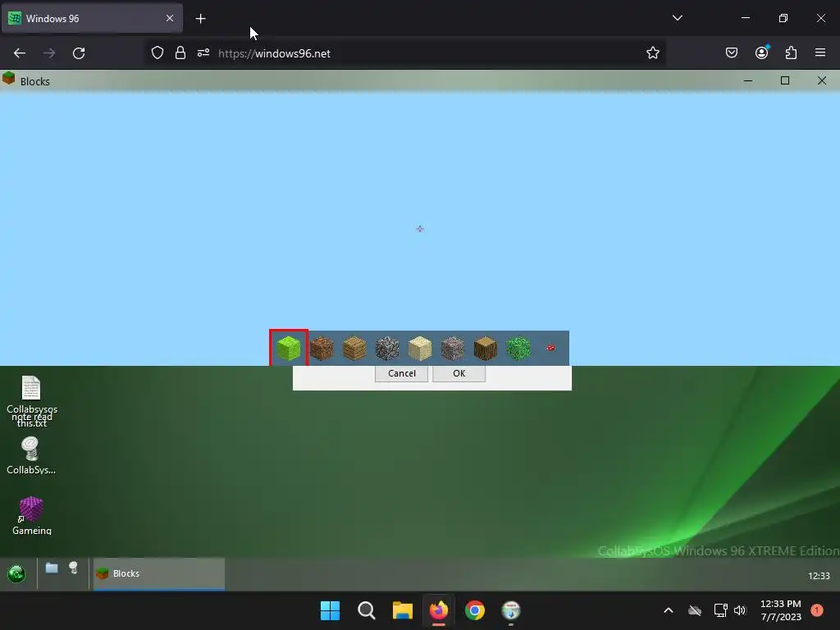840x630 pixels.
Task: Click the Cancel button in dialog
Action: click(x=401, y=373)
